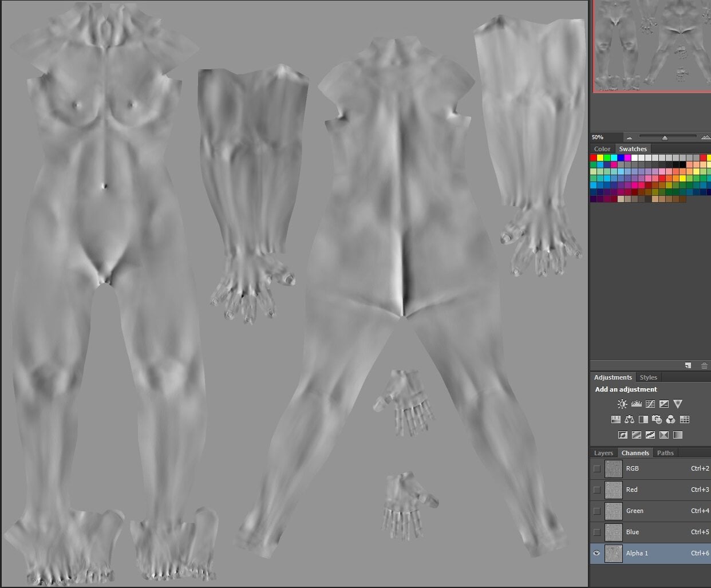The image size is (711, 588).
Task: Select the Red channel row
Action: click(x=650, y=490)
